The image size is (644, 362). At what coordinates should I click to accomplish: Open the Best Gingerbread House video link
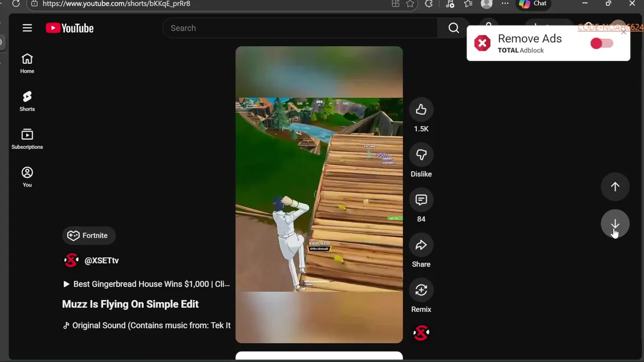click(x=146, y=284)
